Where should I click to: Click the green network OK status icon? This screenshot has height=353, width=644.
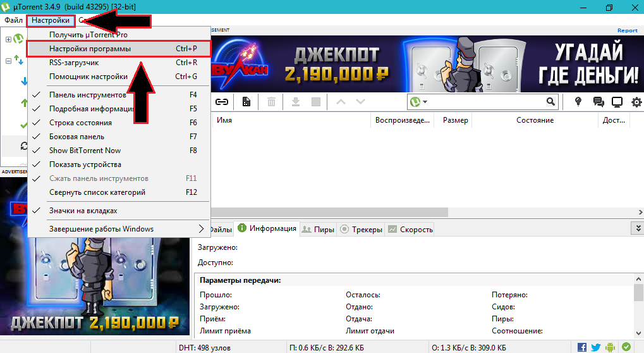tap(626, 347)
